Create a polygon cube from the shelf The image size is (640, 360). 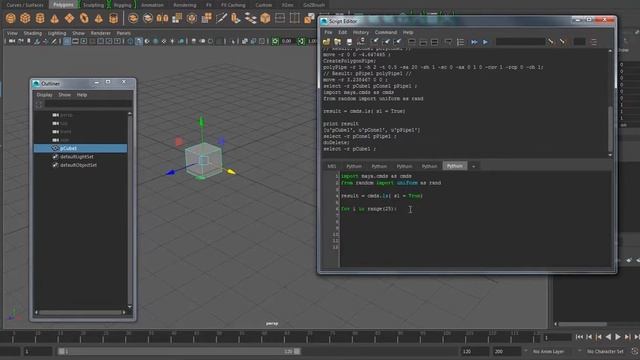click(x=25, y=18)
